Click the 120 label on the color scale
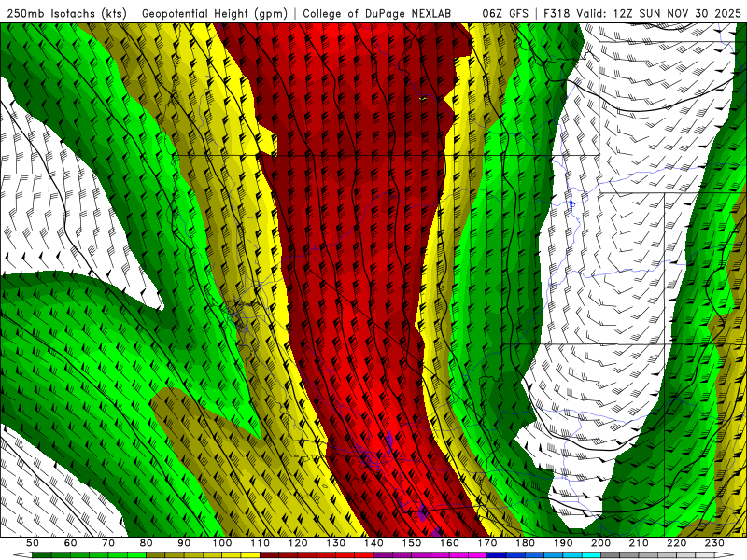 click(x=298, y=543)
